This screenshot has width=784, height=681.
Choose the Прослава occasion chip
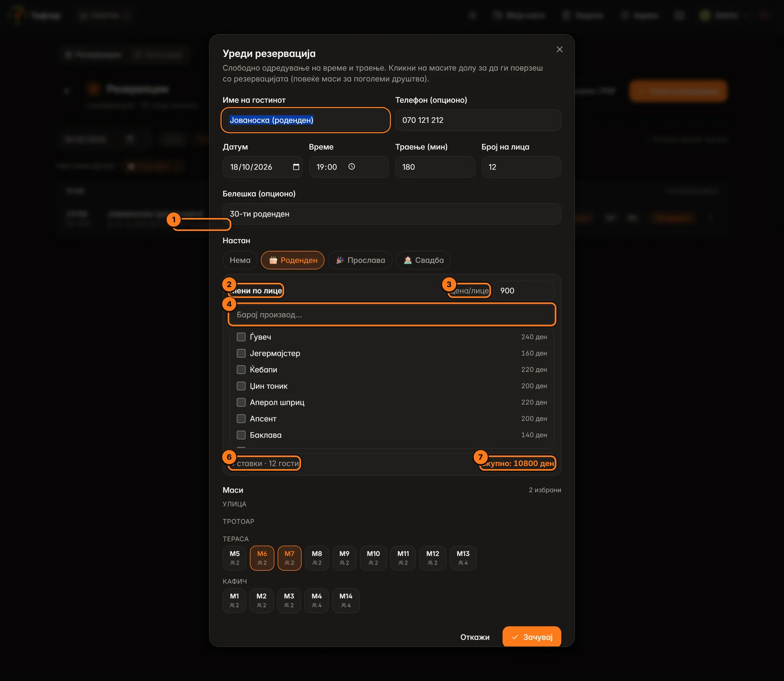360,260
